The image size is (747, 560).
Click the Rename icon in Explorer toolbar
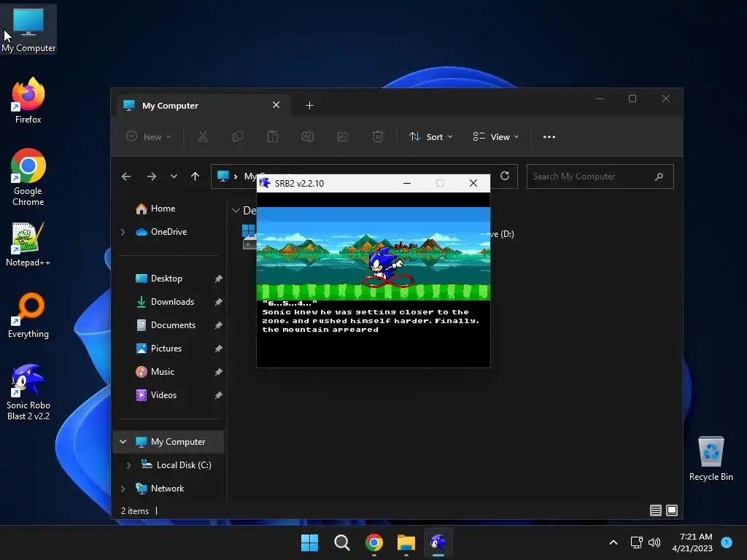pyautogui.click(x=308, y=136)
